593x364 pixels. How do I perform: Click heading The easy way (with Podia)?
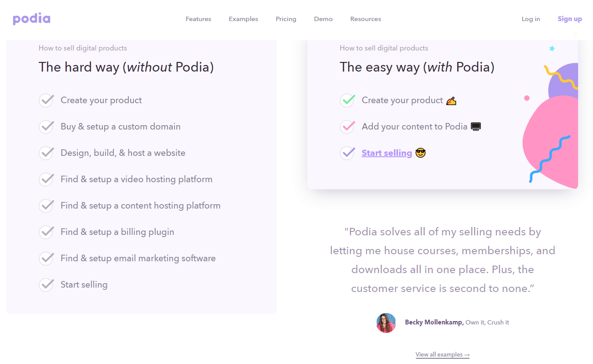pyautogui.click(x=417, y=67)
